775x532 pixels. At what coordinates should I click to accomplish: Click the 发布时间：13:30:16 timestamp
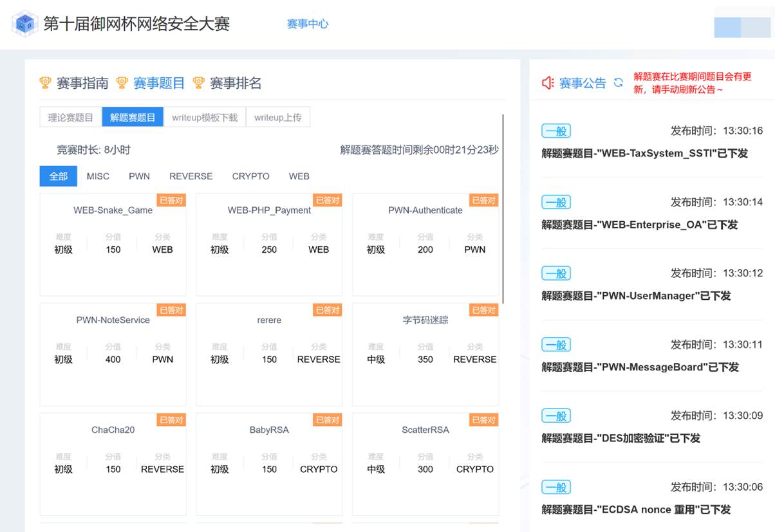716,131
